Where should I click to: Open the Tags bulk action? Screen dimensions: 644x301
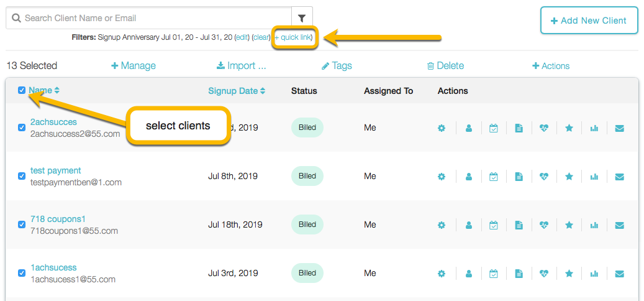point(337,66)
